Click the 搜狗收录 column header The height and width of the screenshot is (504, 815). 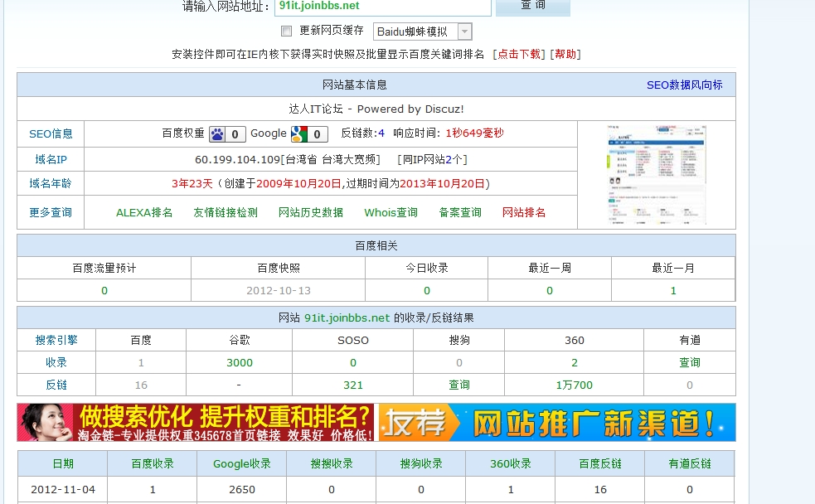click(421, 464)
